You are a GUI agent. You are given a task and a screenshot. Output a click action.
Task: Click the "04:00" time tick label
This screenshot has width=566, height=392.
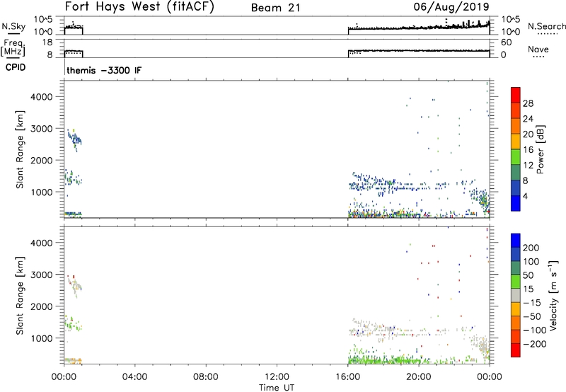tap(134, 377)
